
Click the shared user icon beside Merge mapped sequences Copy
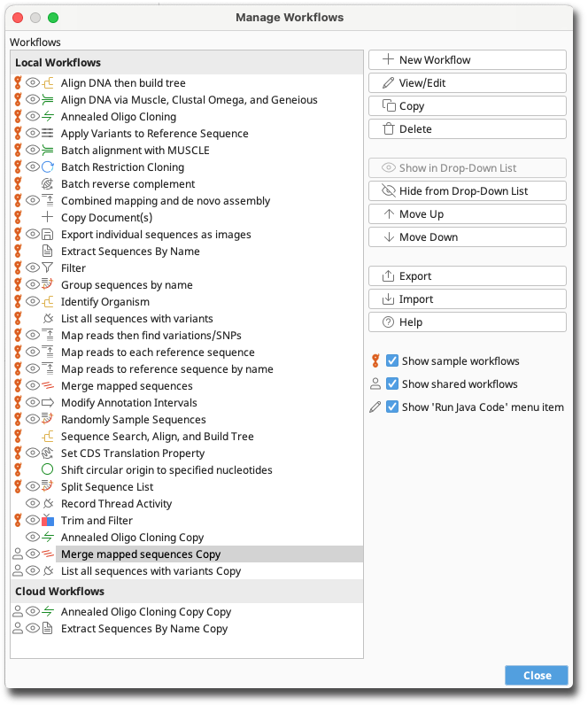pos(18,554)
